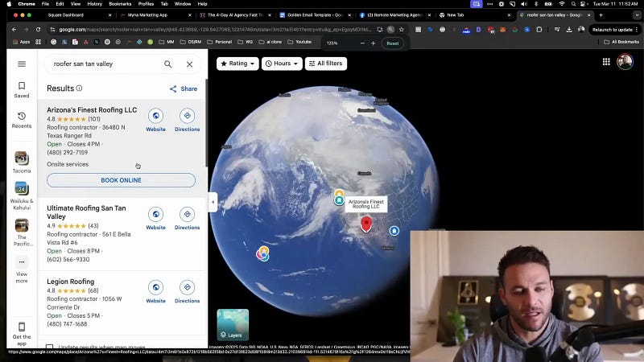Open the ai clone bookmarks folder
This screenshot has height=362, width=644.
point(270,42)
